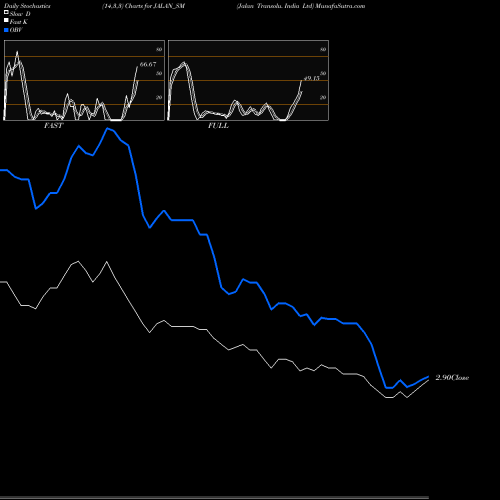The width and height of the screenshot is (500, 500).
Task: Click the FULL chart label
Action: coord(218,126)
